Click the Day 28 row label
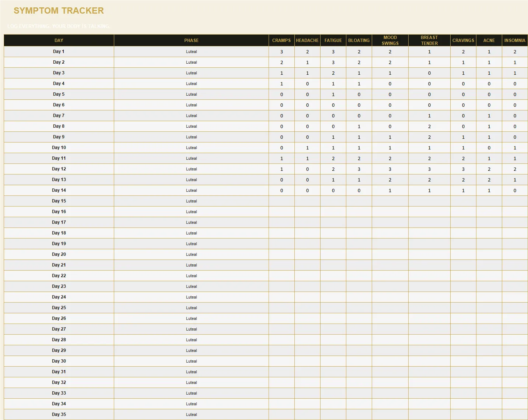 pyautogui.click(x=59, y=340)
